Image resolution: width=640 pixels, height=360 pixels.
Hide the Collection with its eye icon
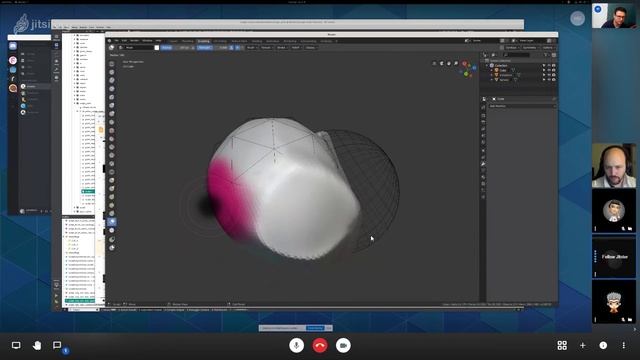point(549,65)
